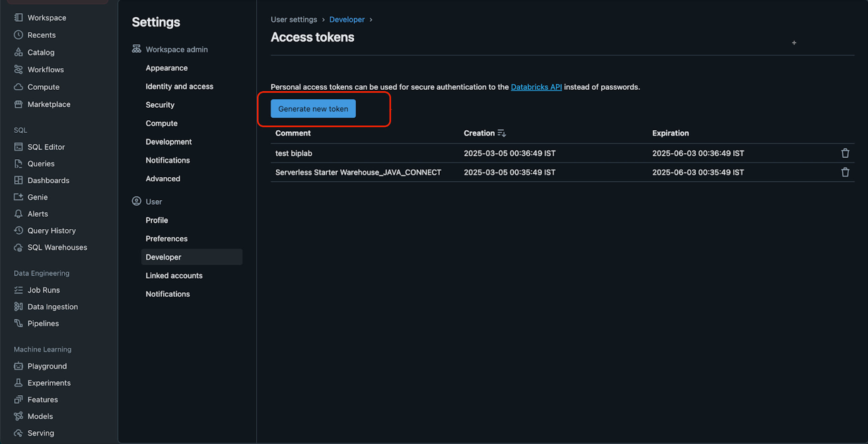The height and width of the screenshot is (444, 868).
Task: Select 'Serverless Starter Warehouse_JAVA_CONNECT' comment
Action: pyautogui.click(x=358, y=172)
